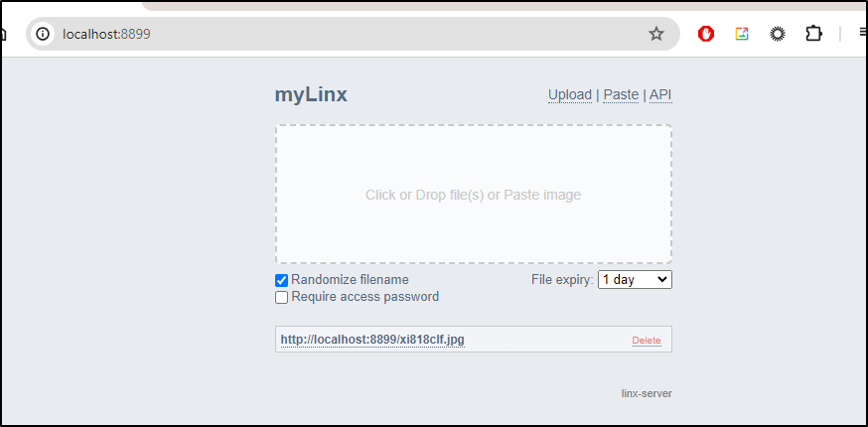
Task: Focus the localhost:8899 address bar
Action: (355, 35)
